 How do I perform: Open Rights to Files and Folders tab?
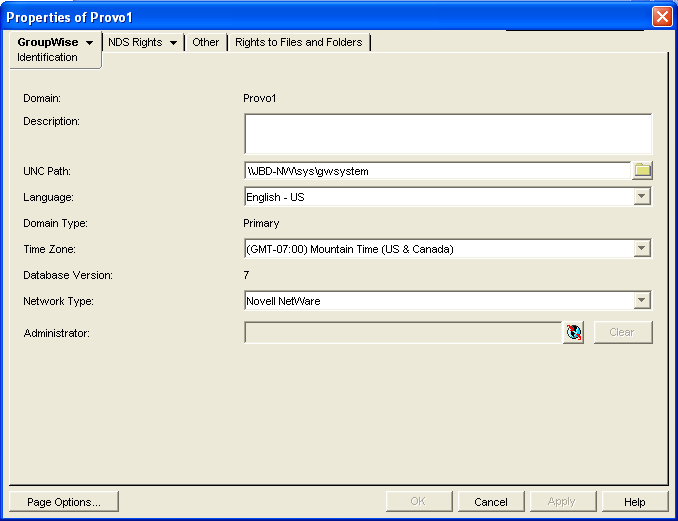(298, 42)
